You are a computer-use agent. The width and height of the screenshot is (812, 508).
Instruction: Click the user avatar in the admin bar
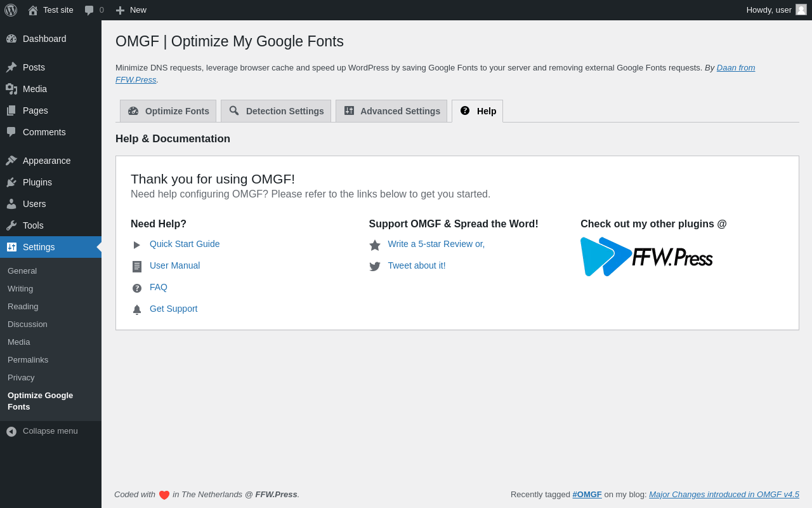pyautogui.click(x=801, y=10)
